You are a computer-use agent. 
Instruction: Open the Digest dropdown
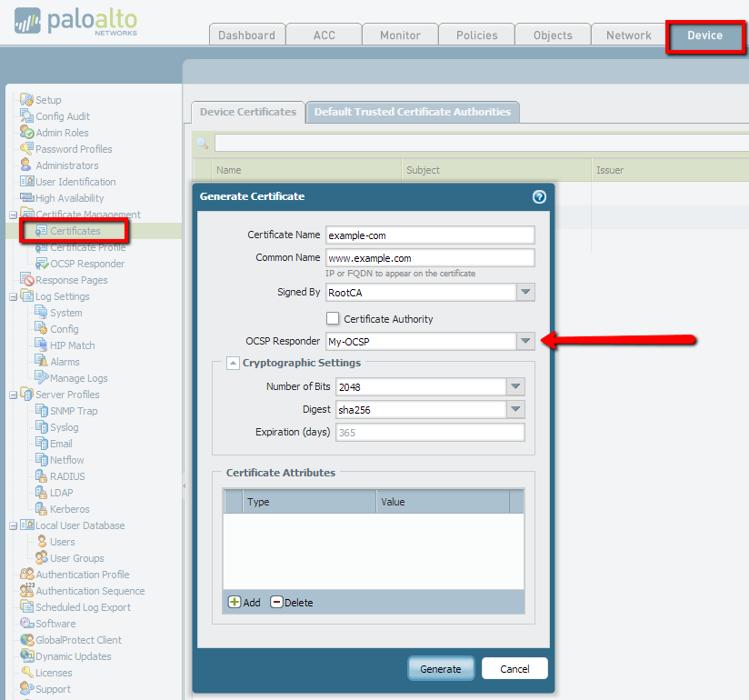tap(515, 409)
